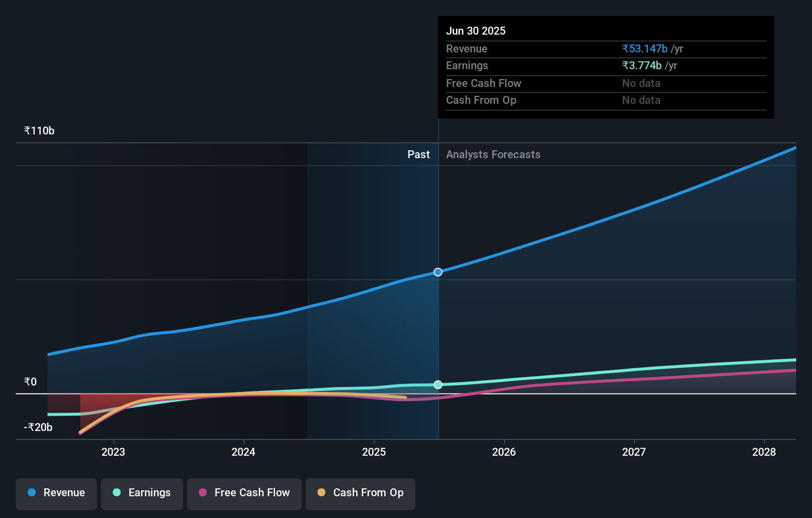Toggle the Revenue series in the legend
812x518 pixels.
tap(56, 493)
